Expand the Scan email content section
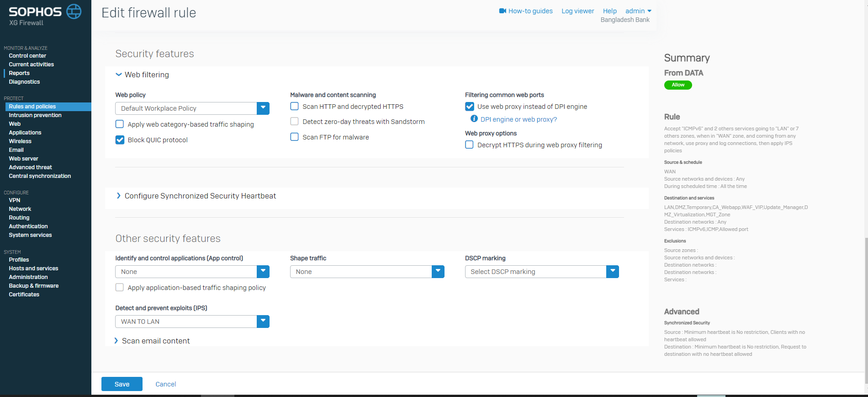Viewport: 868px width, 397px height. pos(116,341)
